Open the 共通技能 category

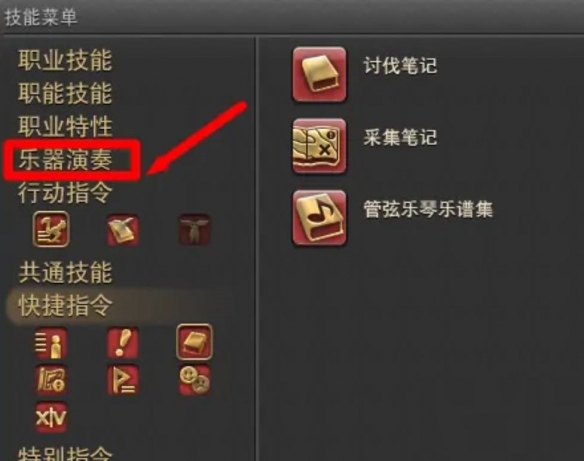[x=65, y=273]
